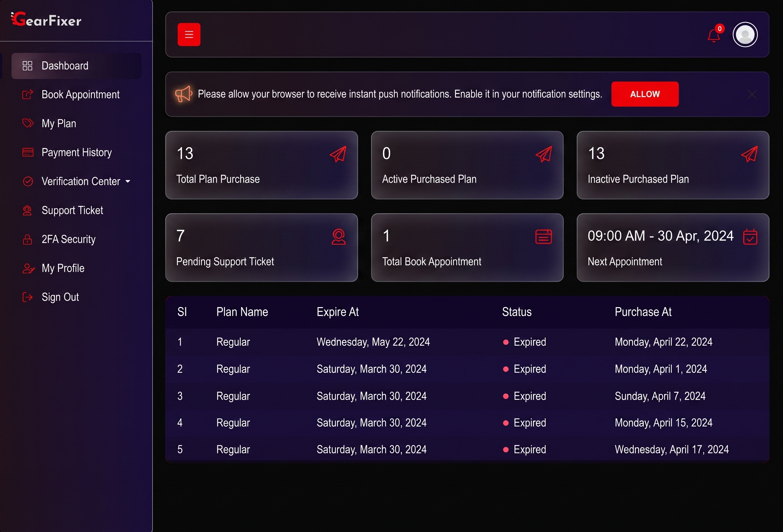783x532 pixels.
Task: Toggle the red hamburger menu button
Action: pos(189,35)
